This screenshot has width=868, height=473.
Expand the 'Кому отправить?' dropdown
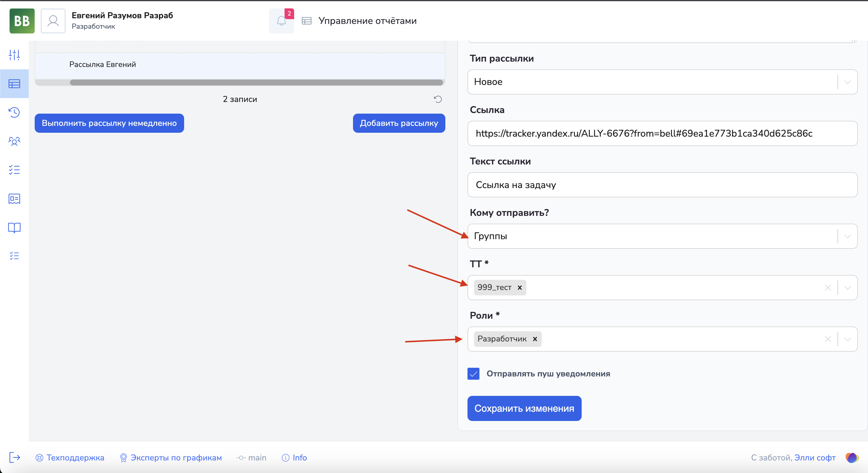click(847, 236)
